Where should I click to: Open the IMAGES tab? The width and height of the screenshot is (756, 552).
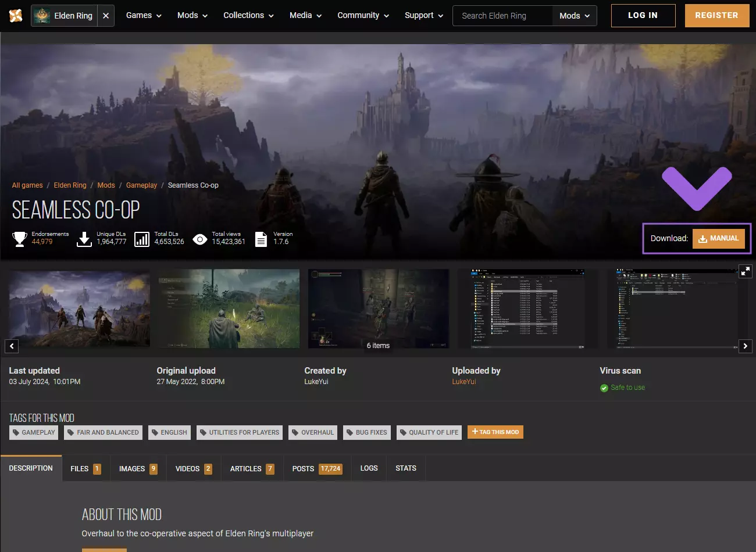tap(138, 468)
